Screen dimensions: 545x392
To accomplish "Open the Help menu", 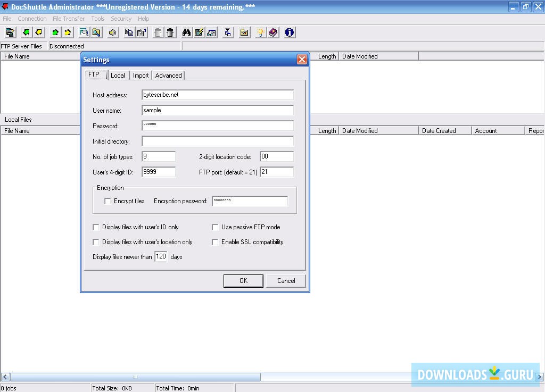I will (x=143, y=19).
